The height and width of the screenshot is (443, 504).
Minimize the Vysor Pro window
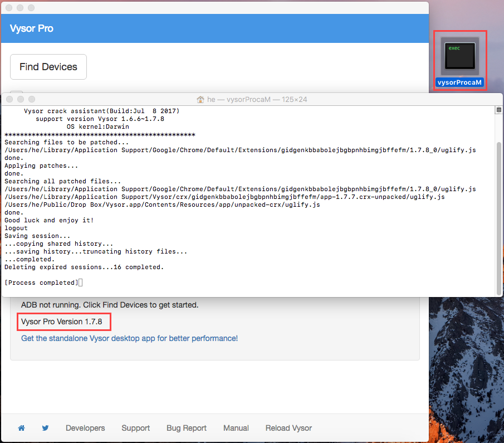pos(20,8)
